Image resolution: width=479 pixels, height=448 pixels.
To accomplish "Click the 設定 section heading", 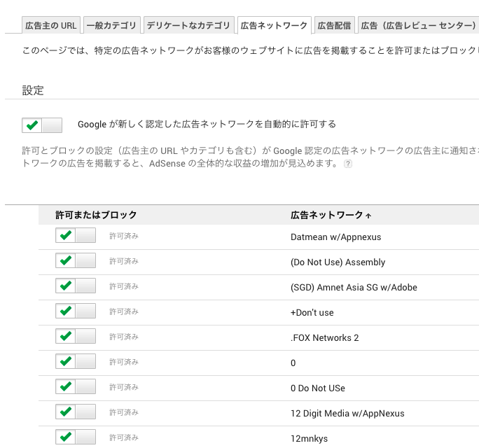I will click(x=33, y=90).
